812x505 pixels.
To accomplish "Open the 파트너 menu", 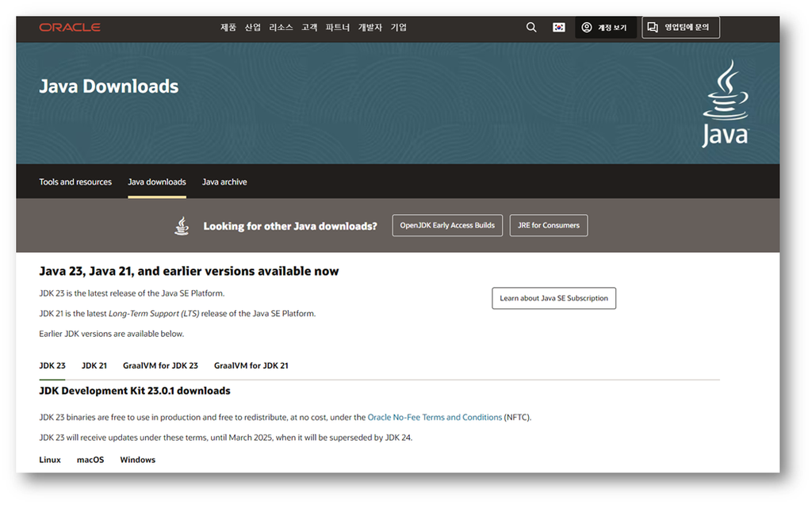I will (x=338, y=28).
